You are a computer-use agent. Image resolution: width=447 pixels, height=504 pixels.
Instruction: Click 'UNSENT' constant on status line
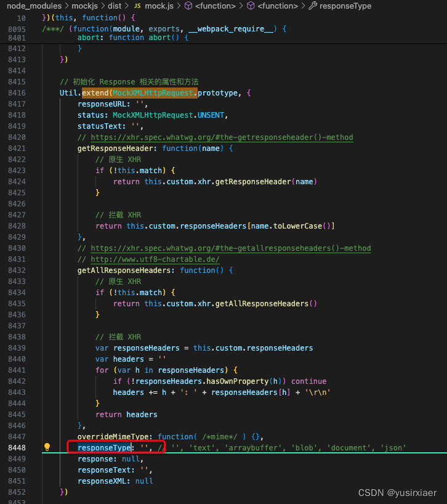[211, 115]
